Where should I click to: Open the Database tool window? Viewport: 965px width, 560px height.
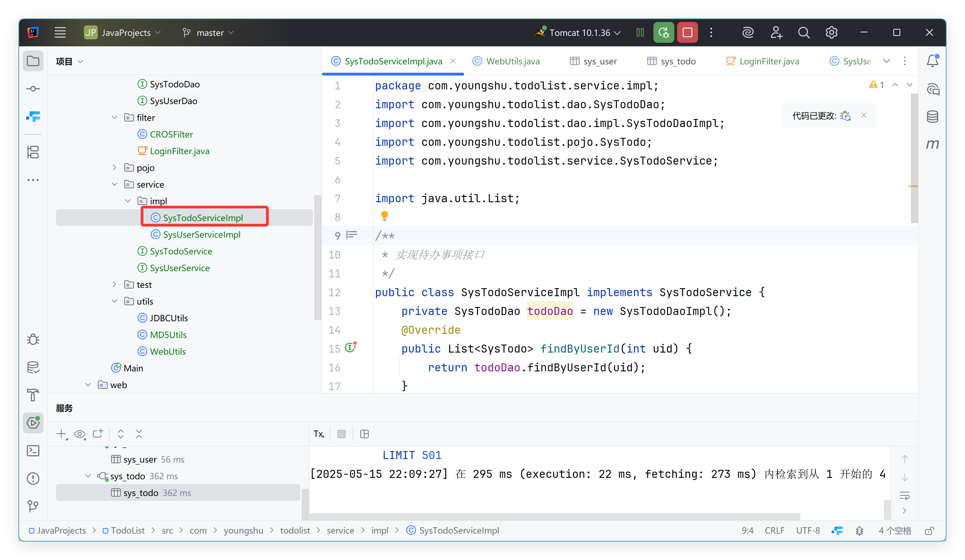932,116
